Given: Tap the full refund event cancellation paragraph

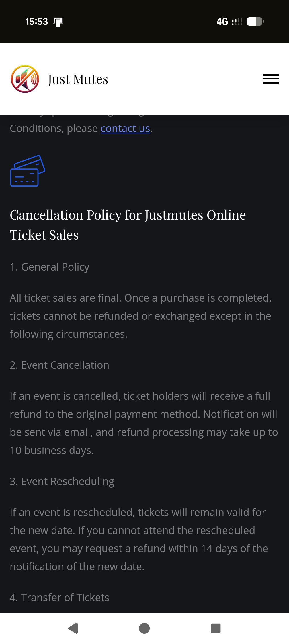Looking at the screenshot, I should pos(143,423).
